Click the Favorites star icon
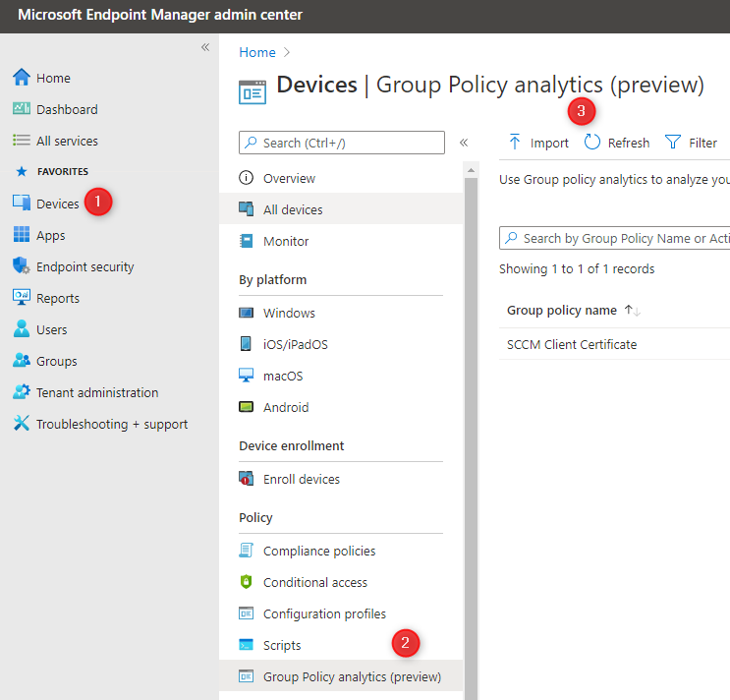 (x=22, y=171)
